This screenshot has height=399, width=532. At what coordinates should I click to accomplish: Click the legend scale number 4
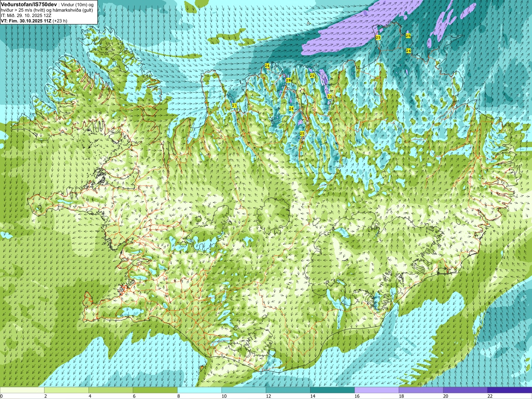[90, 396]
